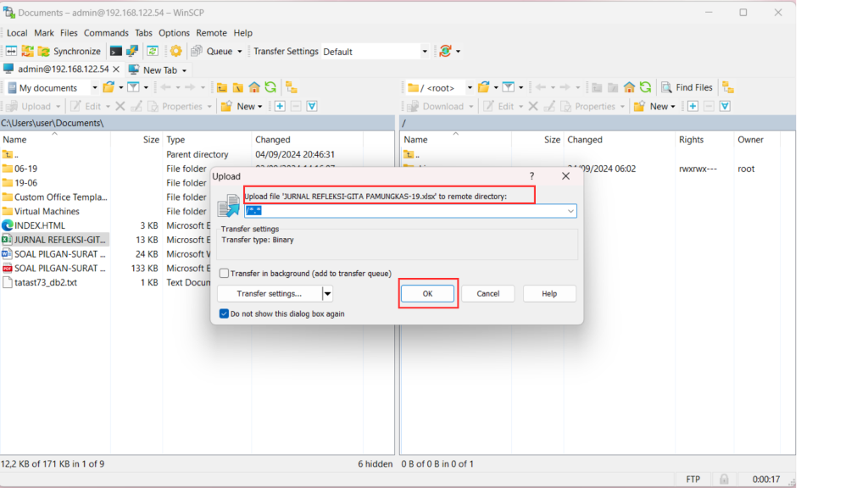Open the Transfer settings arrow dropdown
Screen dimensions: 868x488
click(x=328, y=294)
